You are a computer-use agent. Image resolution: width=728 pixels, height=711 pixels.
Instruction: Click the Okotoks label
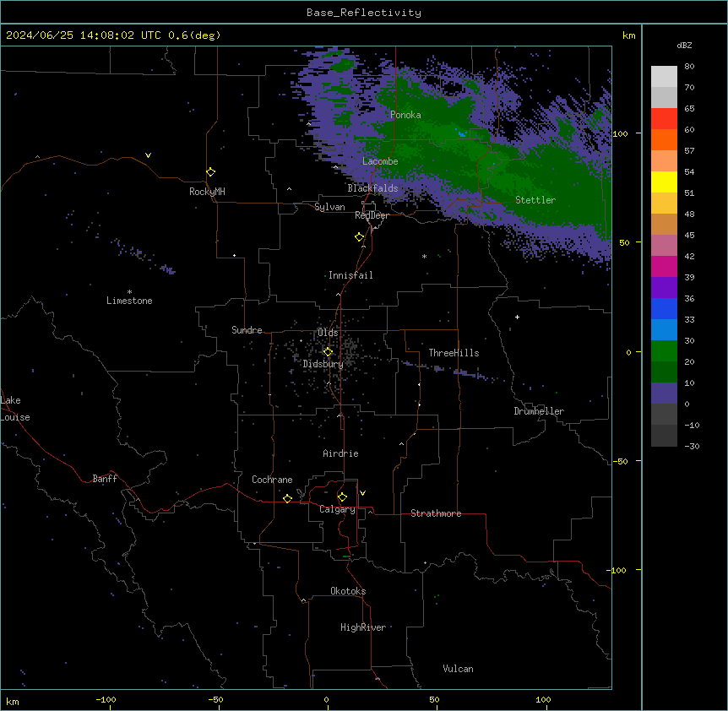(348, 591)
